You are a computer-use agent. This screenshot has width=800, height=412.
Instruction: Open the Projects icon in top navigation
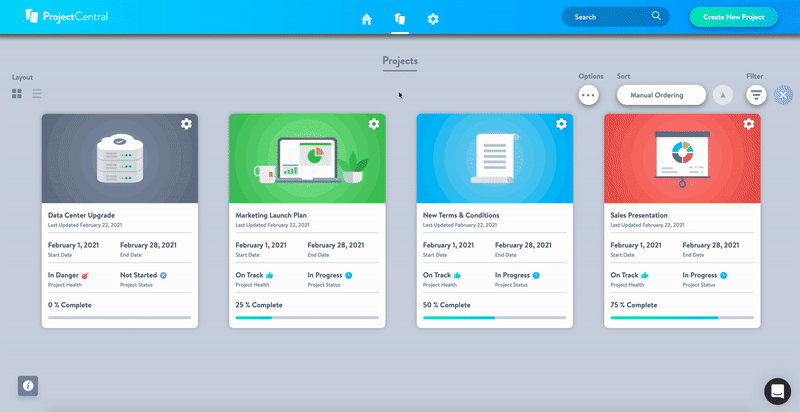[399, 19]
